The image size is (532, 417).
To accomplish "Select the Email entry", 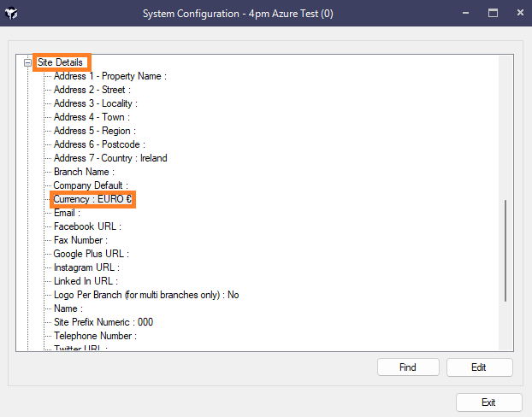I will 67,213.
